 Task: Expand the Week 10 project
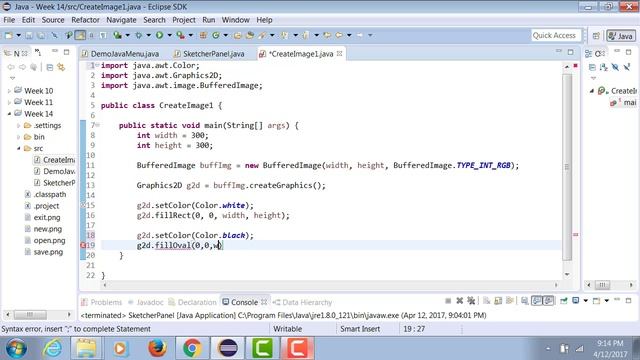pyautogui.click(x=9, y=91)
